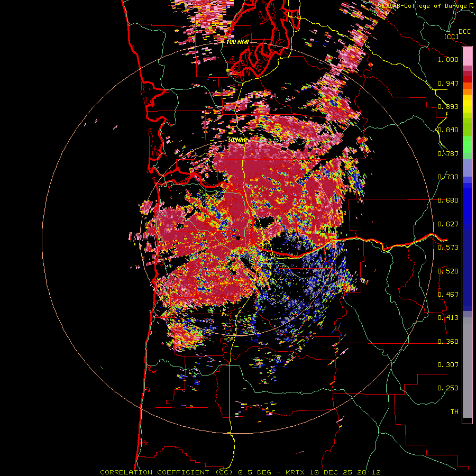Click the black radar site dot at the center
The width and height of the screenshot is (476, 476).
click(238, 238)
